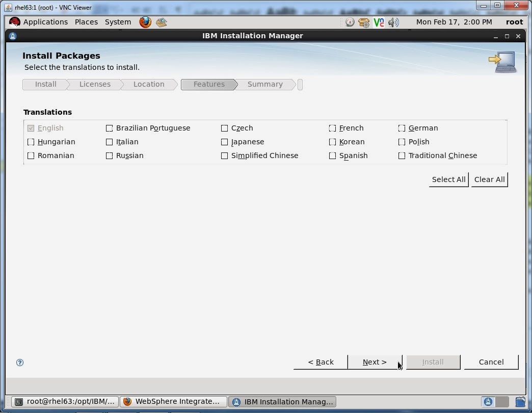Screen dimensions: 532x413
Task: Check the Japanese translation option
Action: tap(224, 142)
